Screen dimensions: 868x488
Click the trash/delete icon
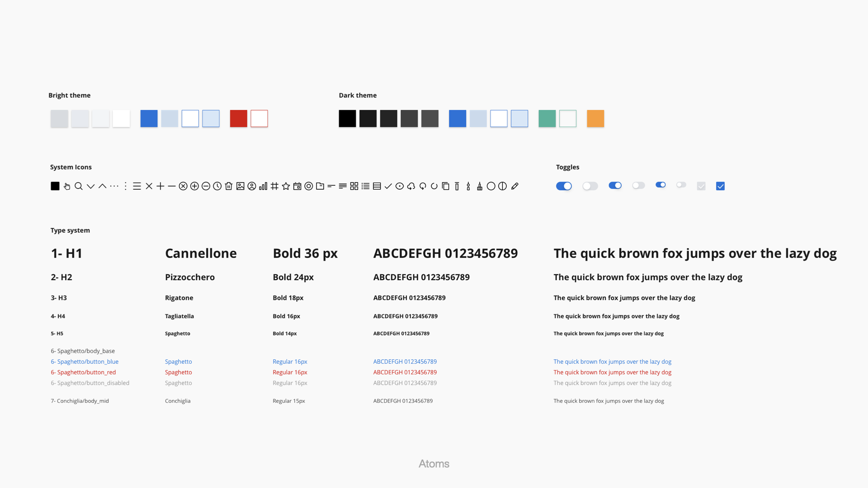[228, 186]
